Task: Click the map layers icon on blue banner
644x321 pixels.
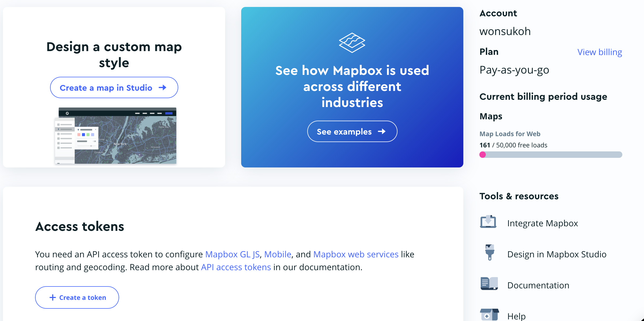Action: point(352,43)
